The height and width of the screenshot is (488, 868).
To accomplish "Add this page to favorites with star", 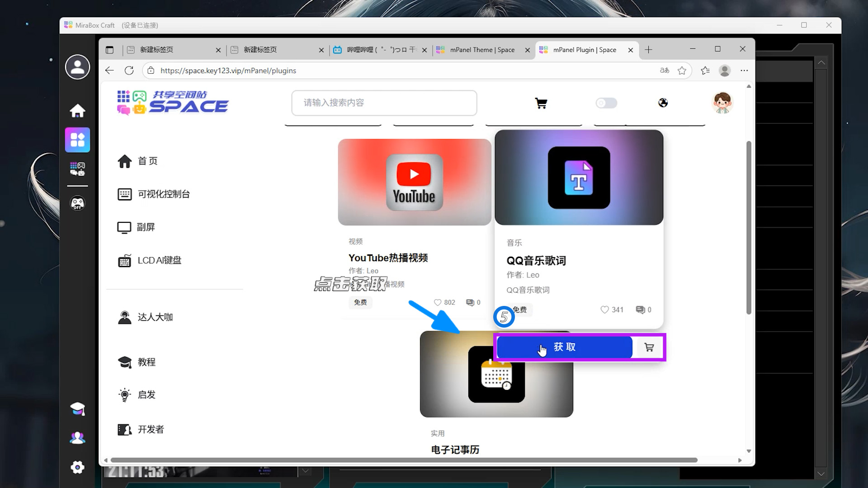I will [x=682, y=70].
